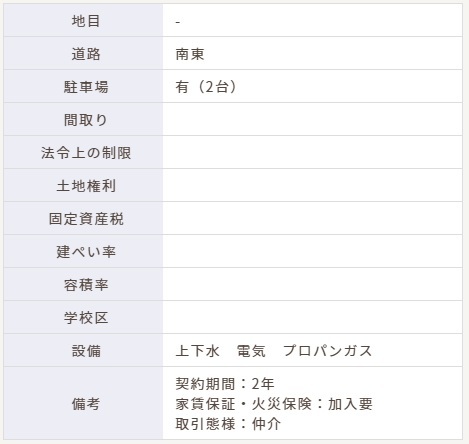Image resolution: width=469 pixels, height=444 pixels.
Task: Click the 地目 row label
Action: (86, 21)
